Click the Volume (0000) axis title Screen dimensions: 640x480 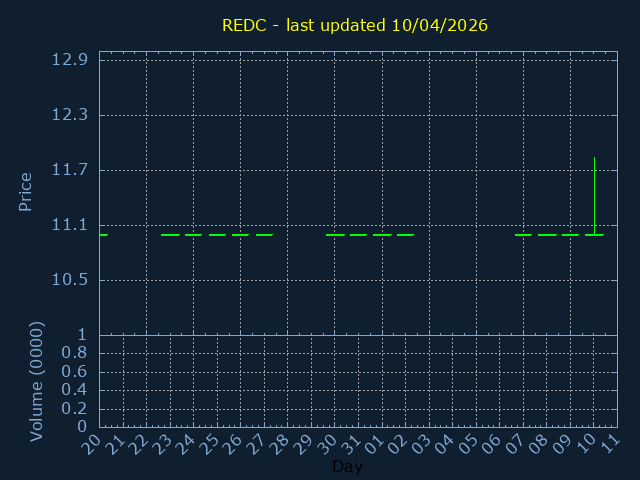point(36,382)
